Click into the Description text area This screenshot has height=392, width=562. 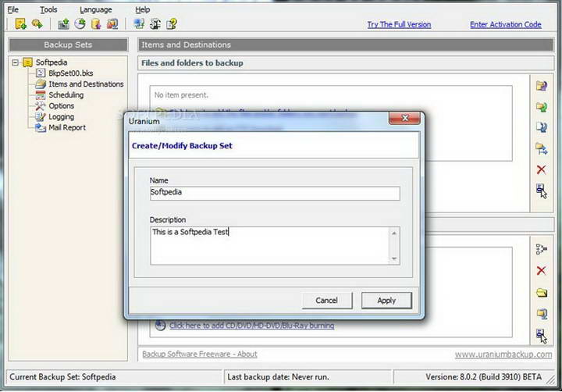[269, 246]
